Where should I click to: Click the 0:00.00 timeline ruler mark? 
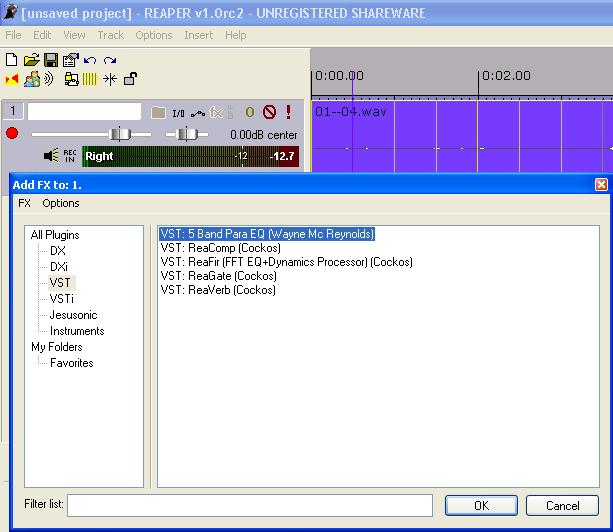coord(339,75)
